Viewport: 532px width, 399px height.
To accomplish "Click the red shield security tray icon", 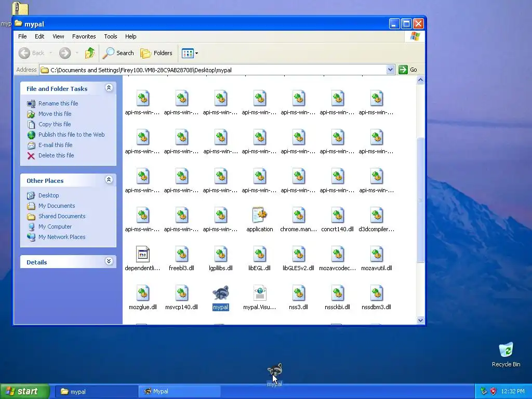I will [494, 391].
